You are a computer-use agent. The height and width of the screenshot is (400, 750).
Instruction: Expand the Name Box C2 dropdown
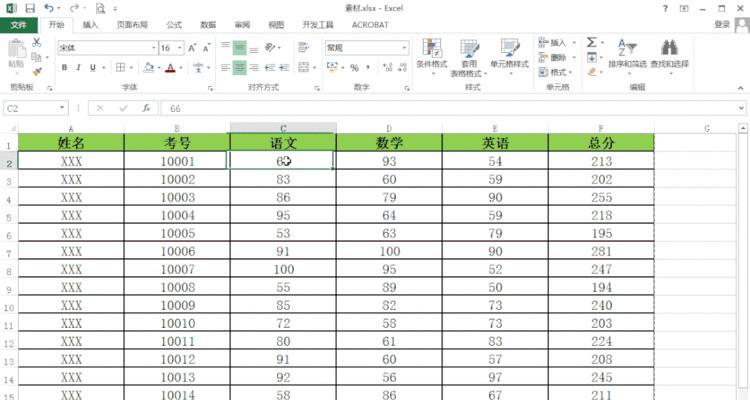click(62, 108)
